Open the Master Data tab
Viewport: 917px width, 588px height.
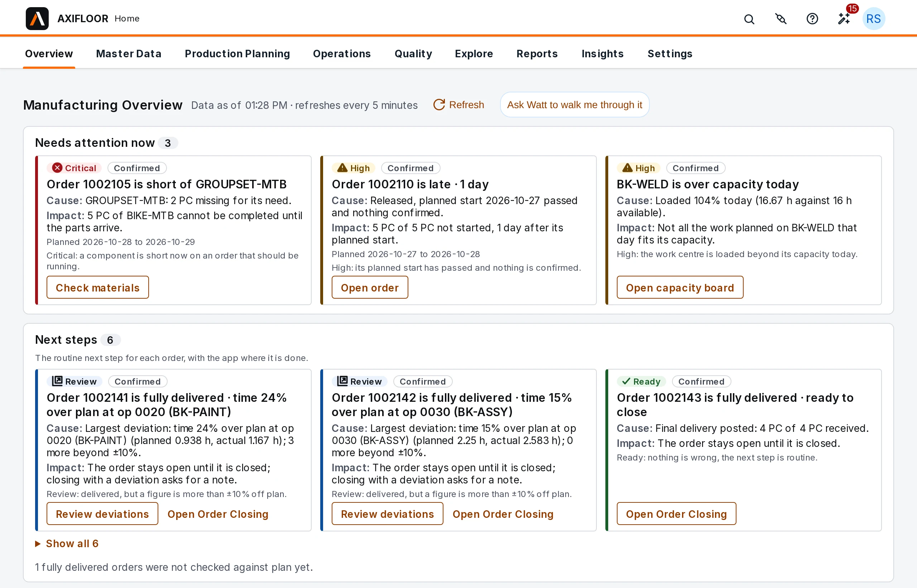point(129,54)
